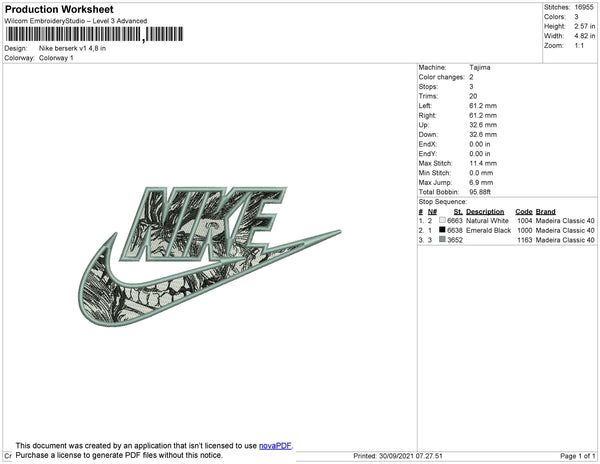Click the Width value 4.82 in

pyautogui.click(x=584, y=36)
